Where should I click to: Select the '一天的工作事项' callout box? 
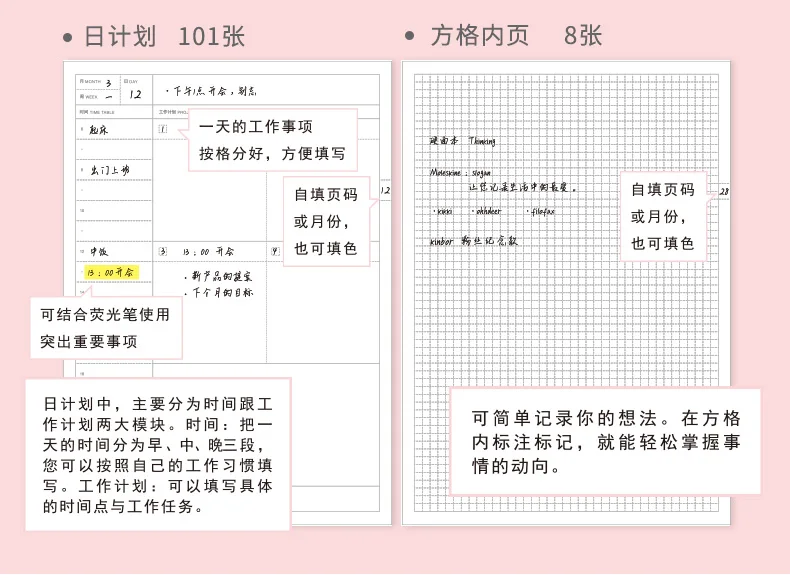(273, 140)
